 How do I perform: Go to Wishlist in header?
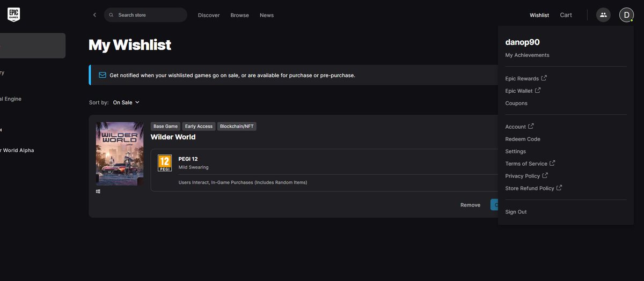[x=539, y=15]
